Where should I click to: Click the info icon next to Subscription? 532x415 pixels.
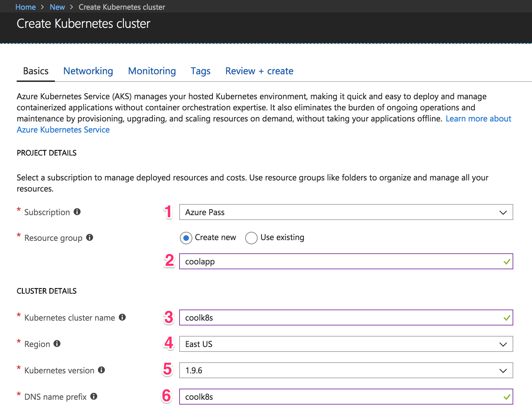(x=77, y=212)
